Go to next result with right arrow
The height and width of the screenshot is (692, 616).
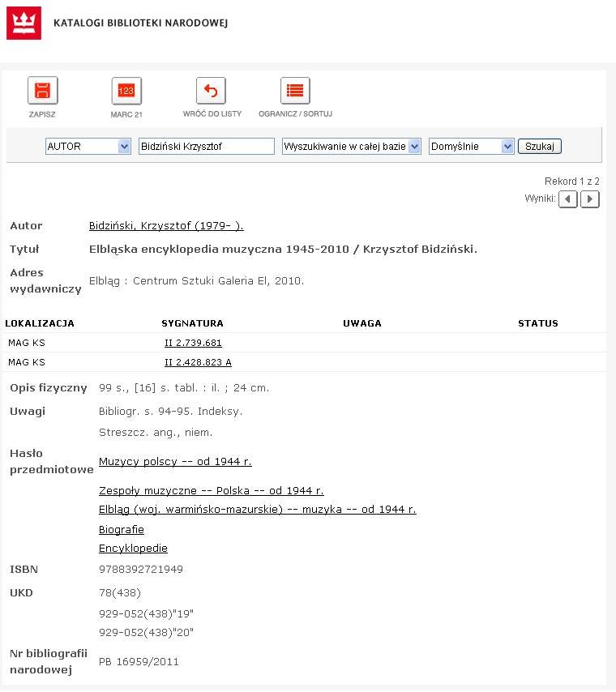click(x=589, y=199)
